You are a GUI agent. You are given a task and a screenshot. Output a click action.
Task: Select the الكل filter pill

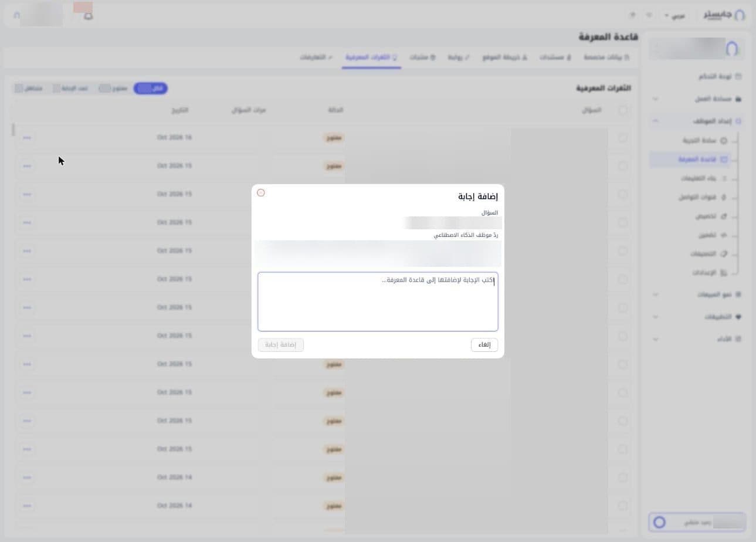(151, 89)
